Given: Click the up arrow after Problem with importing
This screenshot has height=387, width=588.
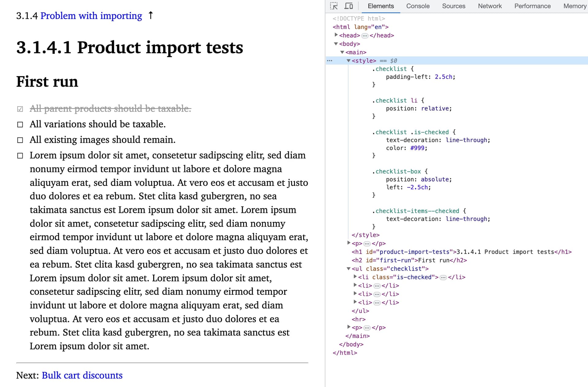Looking at the screenshot, I should tap(150, 15).
